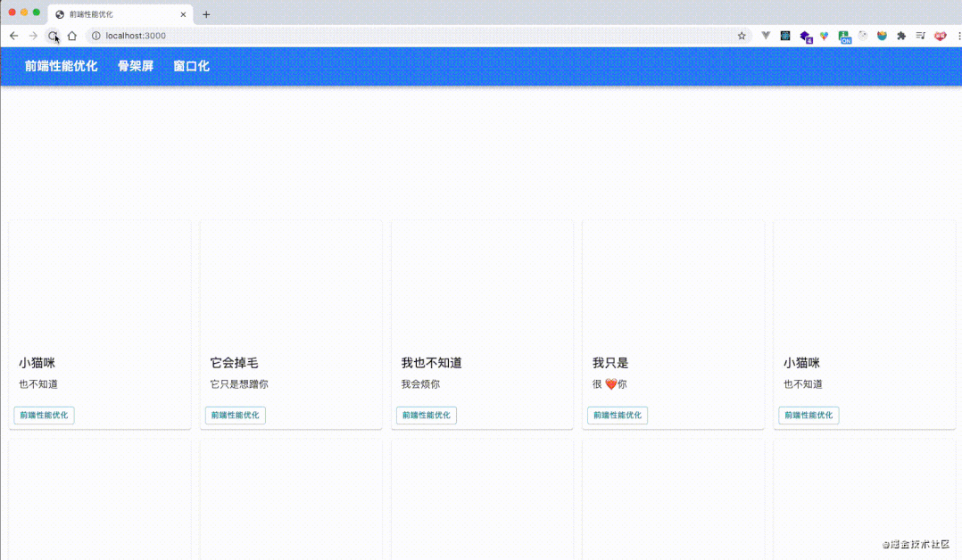The height and width of the screenshot is (560, 962).
Task: Open a new browser tab
Action: tap(206, 14)
